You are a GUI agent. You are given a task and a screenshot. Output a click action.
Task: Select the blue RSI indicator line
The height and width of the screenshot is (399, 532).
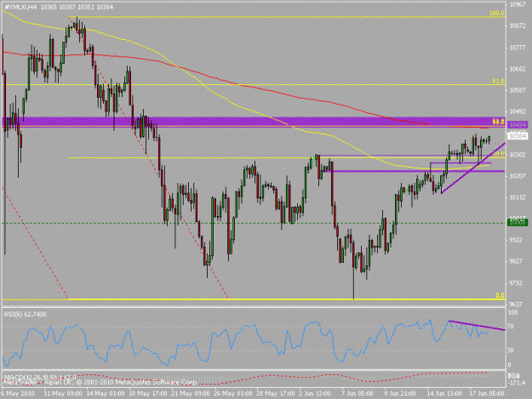(246, 342)
